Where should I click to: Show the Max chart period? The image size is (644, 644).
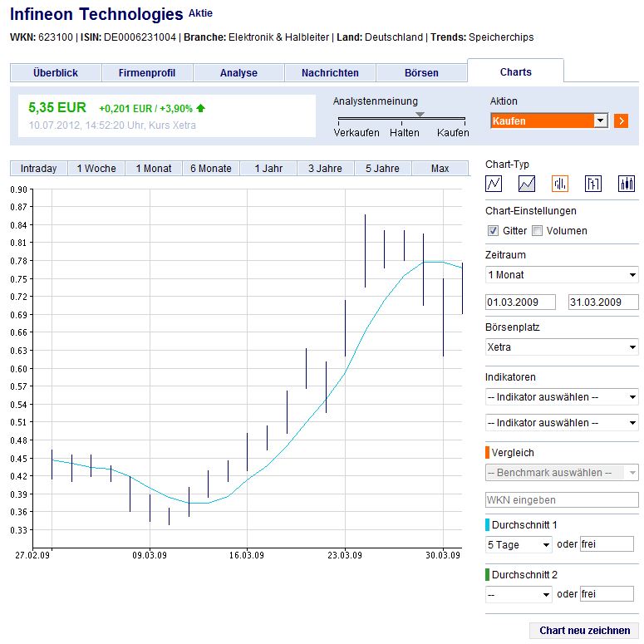pyautogui.click(x=440, y=169)
